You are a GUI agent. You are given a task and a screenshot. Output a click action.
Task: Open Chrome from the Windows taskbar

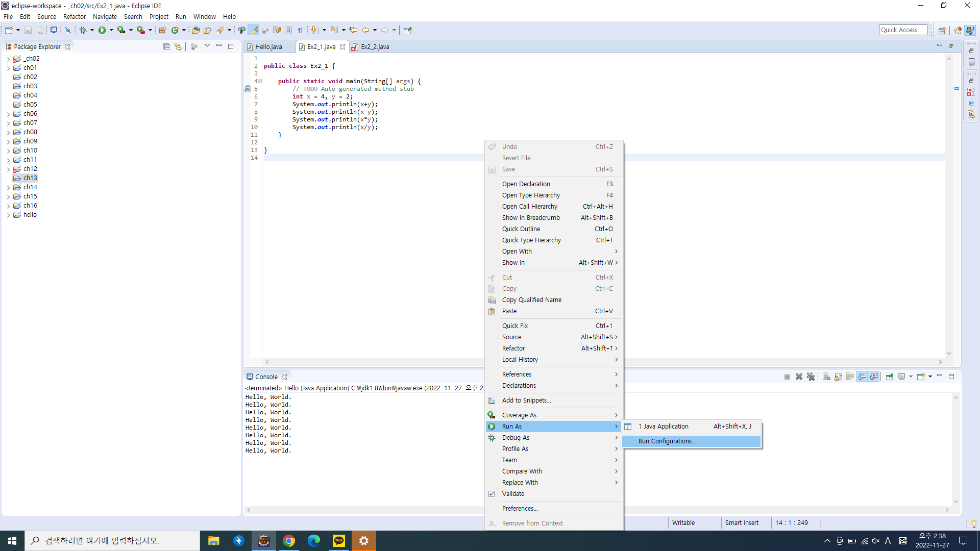click(289, 541)
